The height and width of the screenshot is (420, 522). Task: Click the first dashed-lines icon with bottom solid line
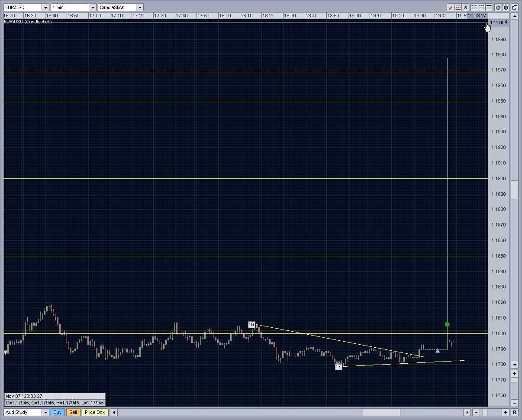point(474,7)
